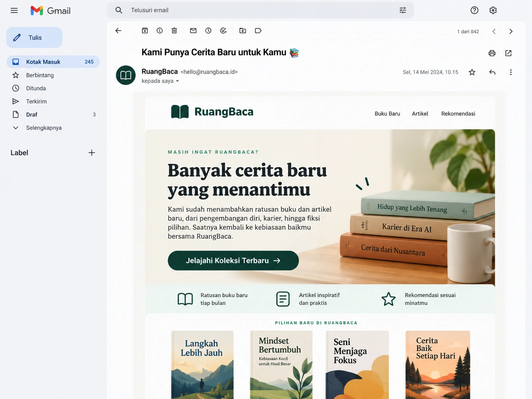Viewport: 532px width, 399px height.
Task: Open the Seni Menjaga Fokus book cover
Action: coord(357,365)
